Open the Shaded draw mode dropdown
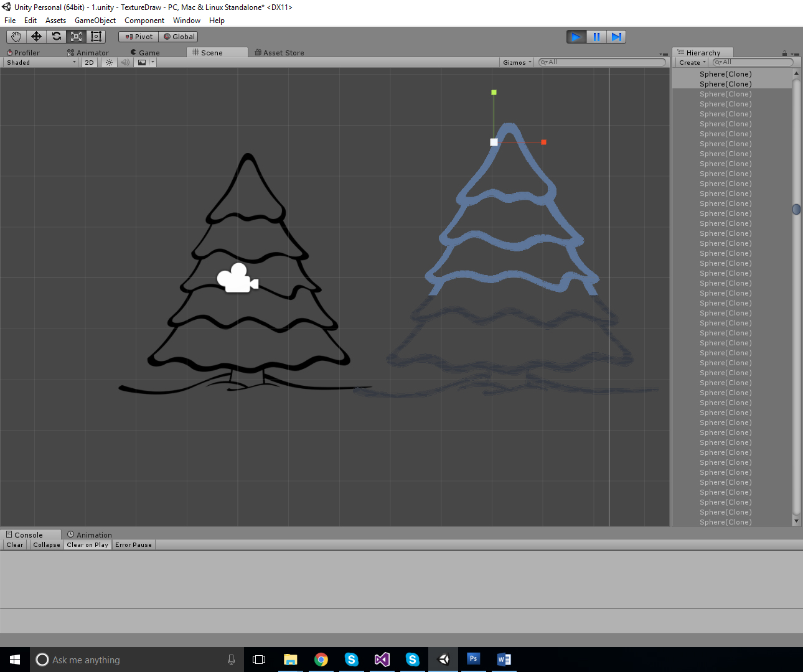This screenshot has width=803, height=672. point(41,62)
